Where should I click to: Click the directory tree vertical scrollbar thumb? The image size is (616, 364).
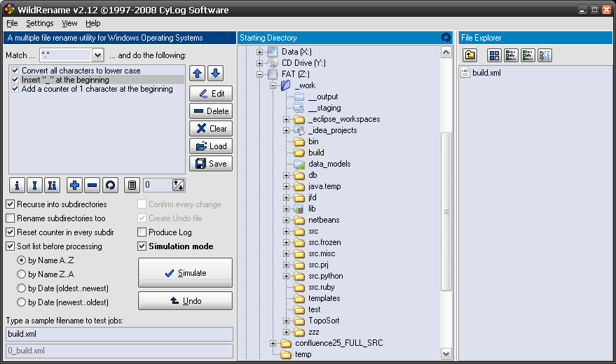pyautogui.click(x=446, y=210)
